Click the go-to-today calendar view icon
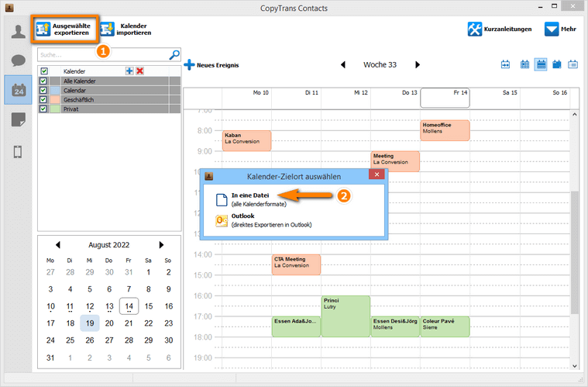588x387 pixels. (505, 64)
